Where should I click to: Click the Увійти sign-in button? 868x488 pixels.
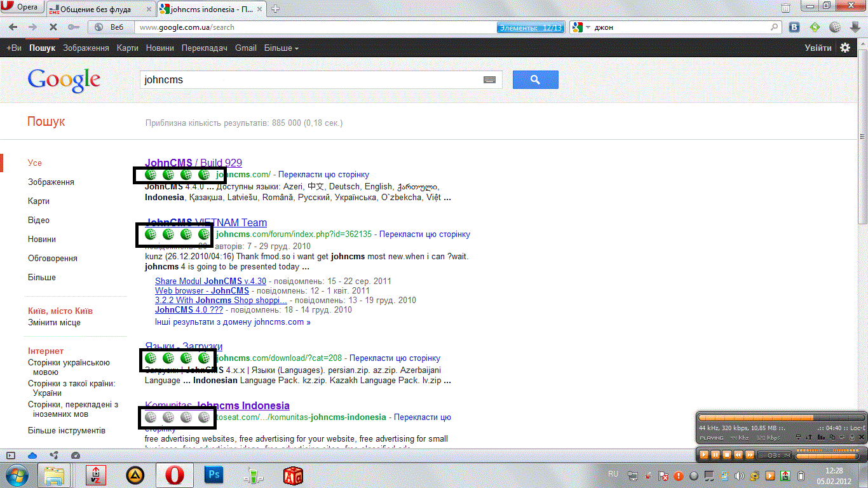pos(818,48)
